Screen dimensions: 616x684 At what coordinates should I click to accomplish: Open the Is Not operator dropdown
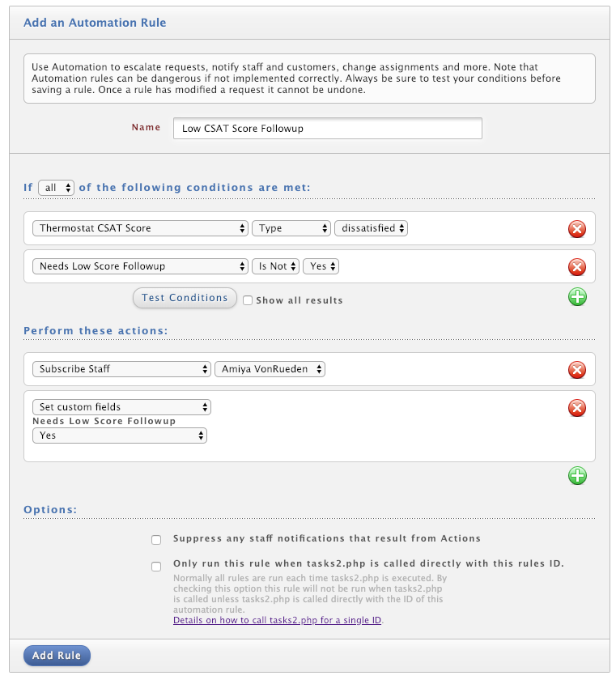point(275,266)
